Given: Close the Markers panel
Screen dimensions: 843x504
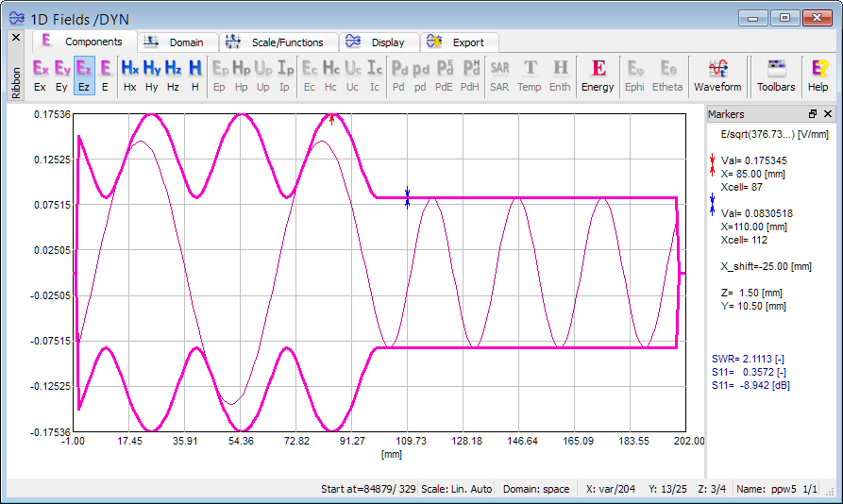Looking at the screenshot, I should 828,114.
